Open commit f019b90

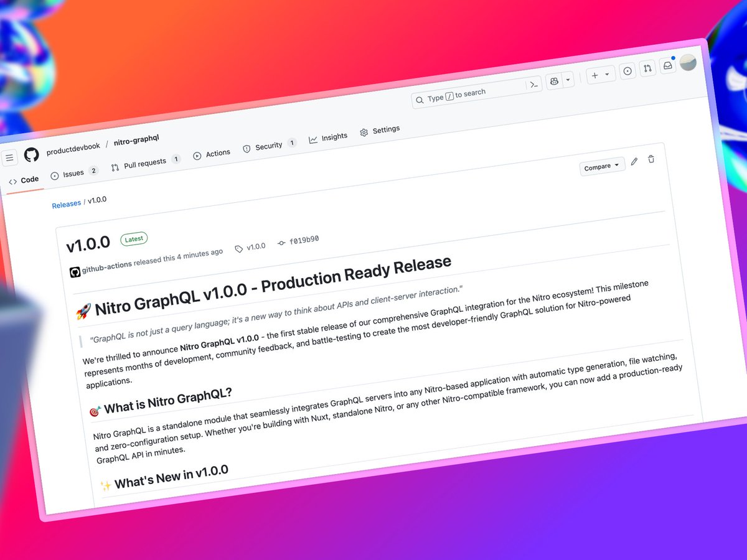(x=298, y=241)
